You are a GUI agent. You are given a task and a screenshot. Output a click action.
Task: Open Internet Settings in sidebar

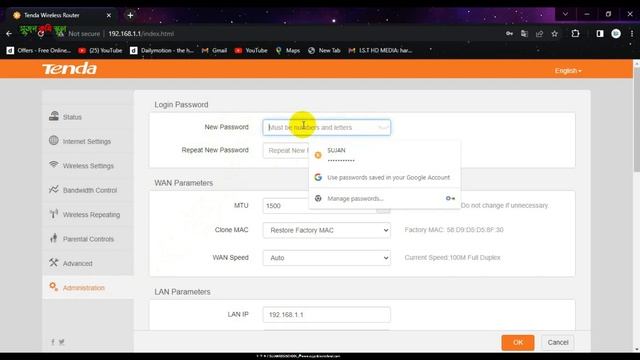pos(88,141)
